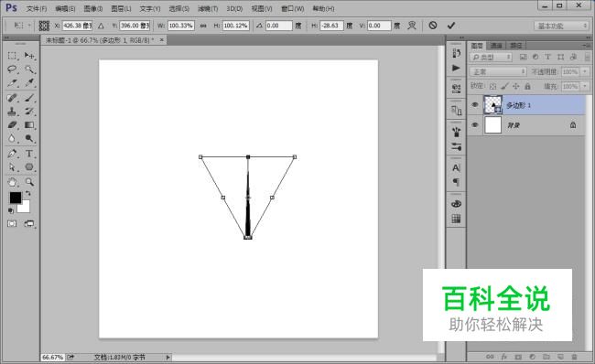Open the layer blend mode dropdown
The height and width of the screenshot is (364, 595).
coord(498,71)
